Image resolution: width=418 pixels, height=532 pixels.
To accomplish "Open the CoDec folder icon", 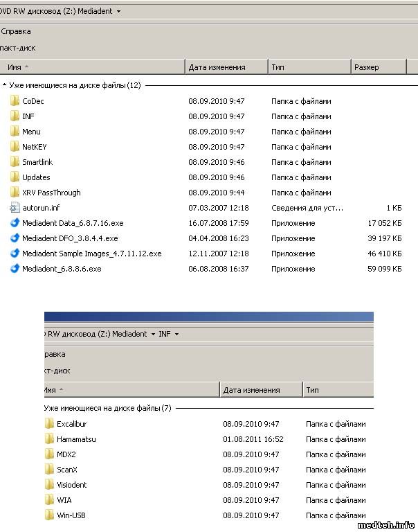I will pos(15,101).
